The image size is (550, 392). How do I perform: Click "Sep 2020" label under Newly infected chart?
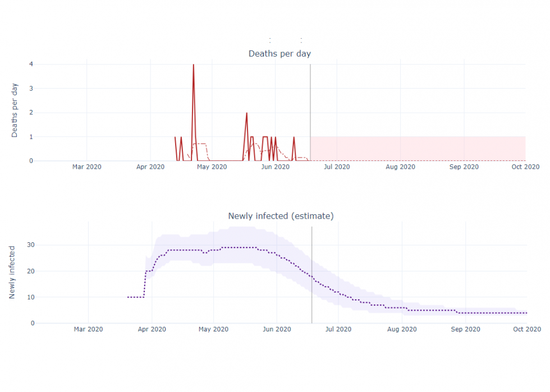pyautogui.click(x=465, y=329)
